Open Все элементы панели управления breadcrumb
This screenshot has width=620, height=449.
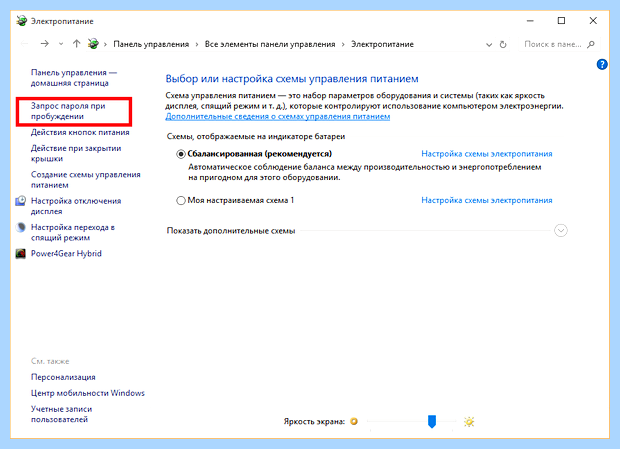coord(270,44)
